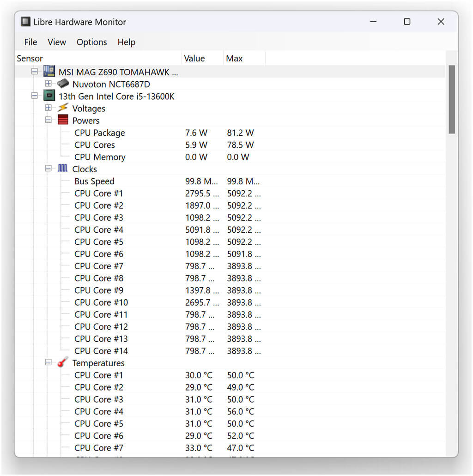Image resolution: width=473 pixels, height=476 pixels.
Task: Open the View menu
Action: click(56, 42)
